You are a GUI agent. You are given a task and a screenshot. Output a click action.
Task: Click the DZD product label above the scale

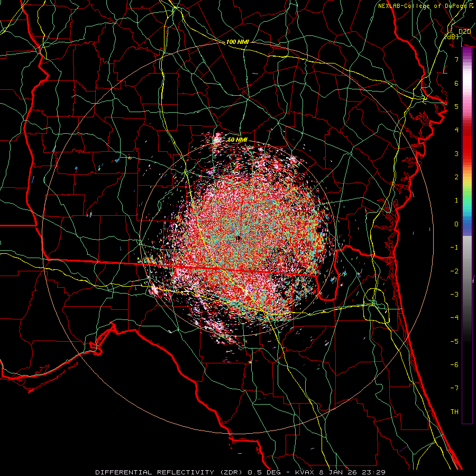point(464,32)
